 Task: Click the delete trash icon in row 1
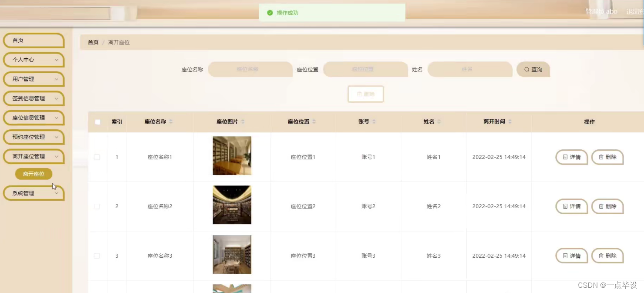click(x=601, y=157)
